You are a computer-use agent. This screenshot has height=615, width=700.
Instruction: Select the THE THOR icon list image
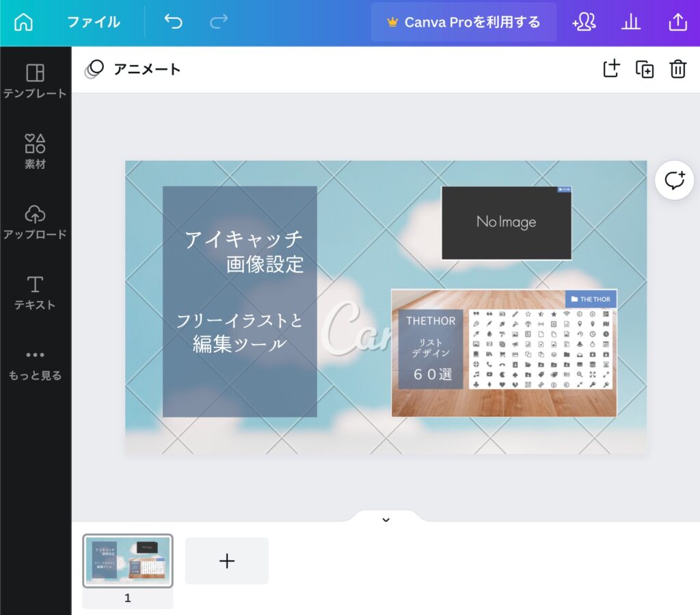click(504, 353)
